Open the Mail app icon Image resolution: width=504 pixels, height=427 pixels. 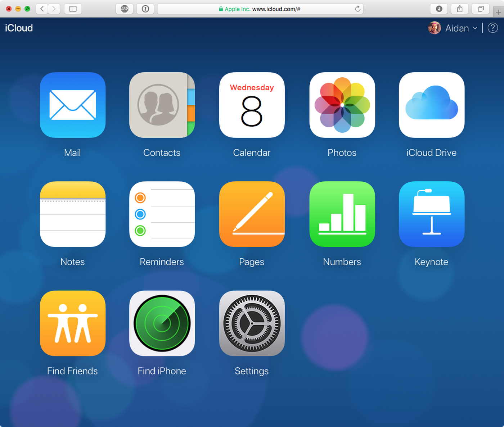pos(73,105)
